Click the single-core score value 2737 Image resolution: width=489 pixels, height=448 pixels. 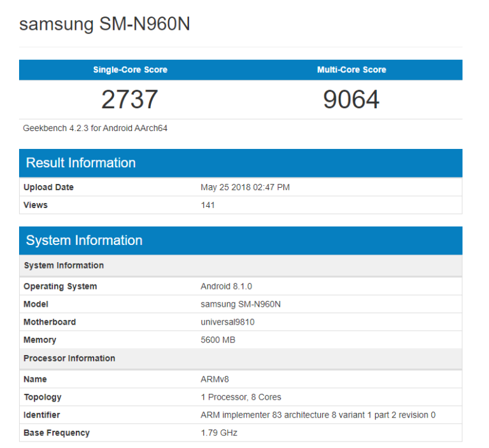tap(130, 99)
